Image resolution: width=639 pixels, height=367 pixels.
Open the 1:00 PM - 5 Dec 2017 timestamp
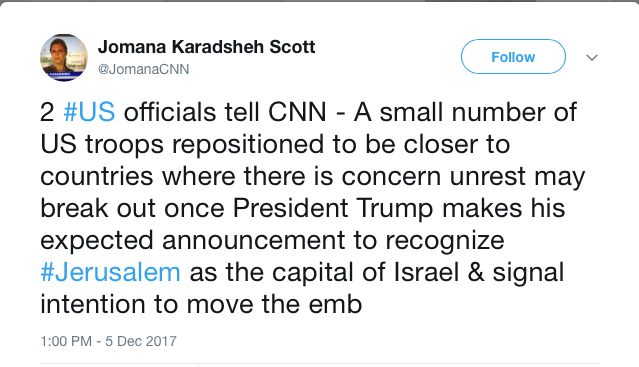pyautogui.click(x=108, y=341)
